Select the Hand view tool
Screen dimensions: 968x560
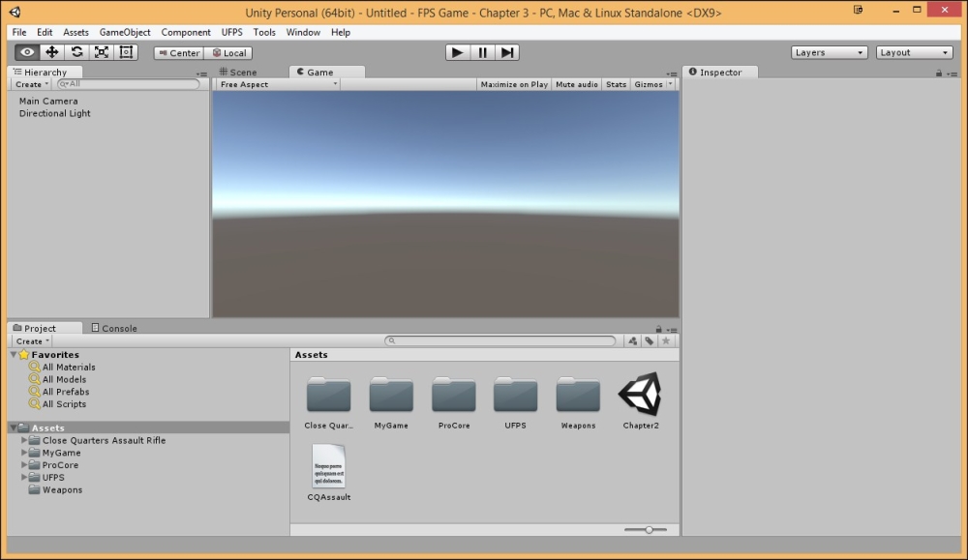coord(26,51)
